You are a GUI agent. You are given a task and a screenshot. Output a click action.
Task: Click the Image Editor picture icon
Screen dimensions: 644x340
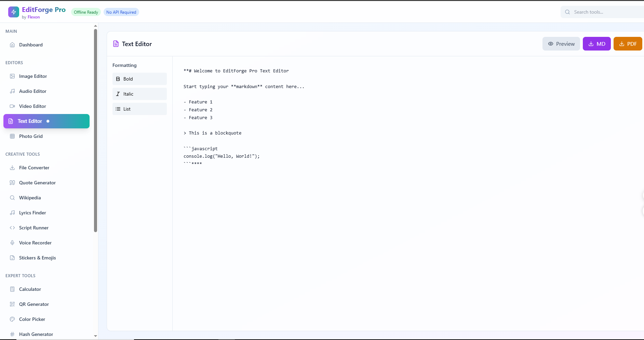pyautogui.click(x=12, y=76)
